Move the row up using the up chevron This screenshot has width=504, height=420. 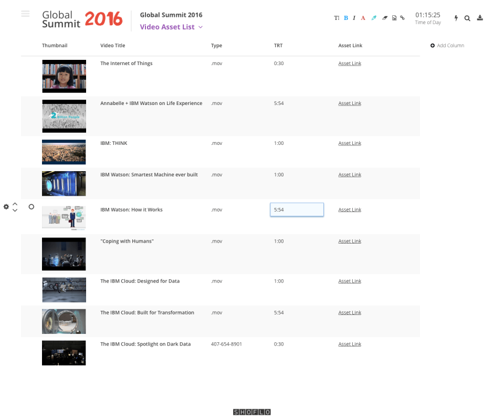pos(15,203)
